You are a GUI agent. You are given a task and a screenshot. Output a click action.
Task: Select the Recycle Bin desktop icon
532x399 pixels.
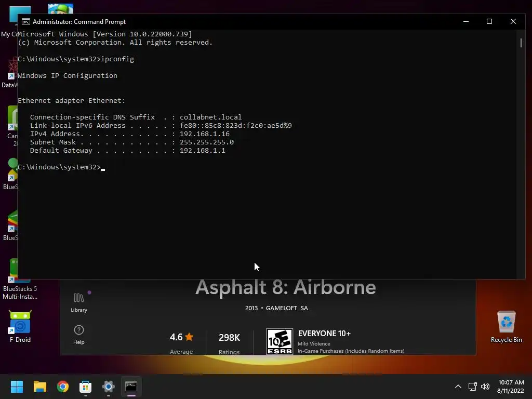(x=506, y=326)
